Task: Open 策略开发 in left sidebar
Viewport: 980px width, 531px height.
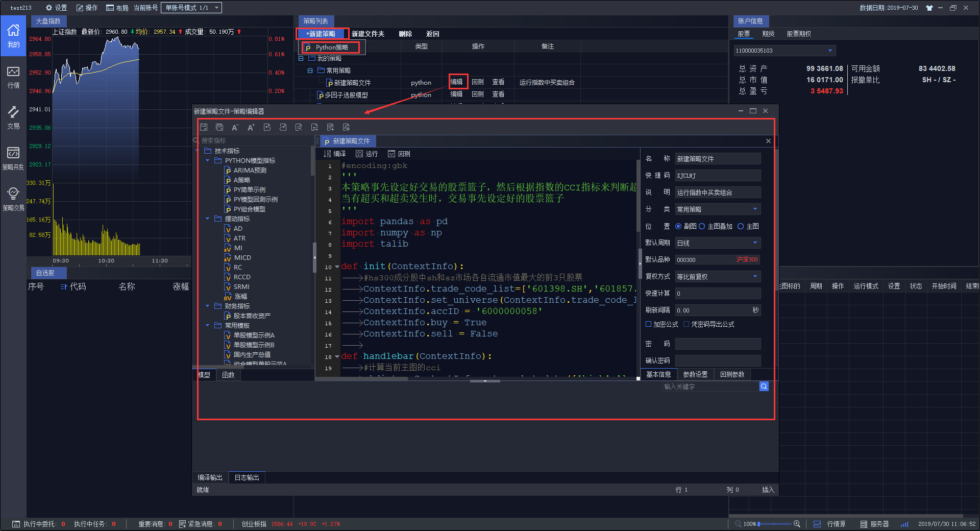Action: 13,158
